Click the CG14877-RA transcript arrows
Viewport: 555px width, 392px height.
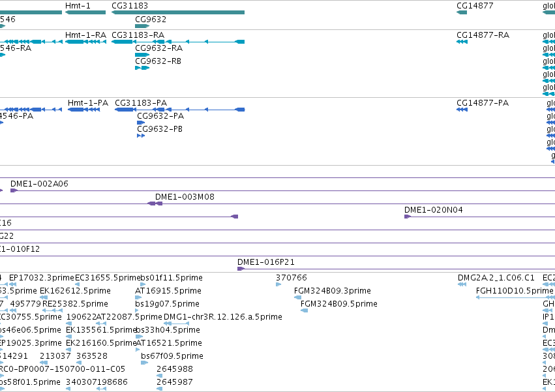coord(462,42)
